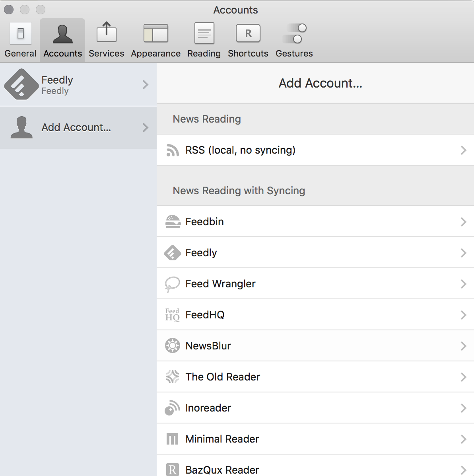Choose Add Account… text in the sidebar

[x=76, y=127]
